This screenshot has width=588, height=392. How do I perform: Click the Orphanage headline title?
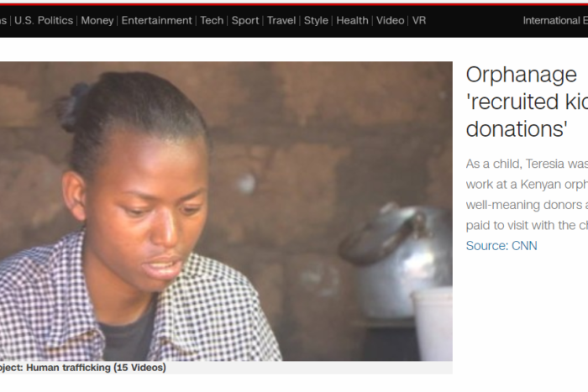pyautogui.click(x=527, y=102)
